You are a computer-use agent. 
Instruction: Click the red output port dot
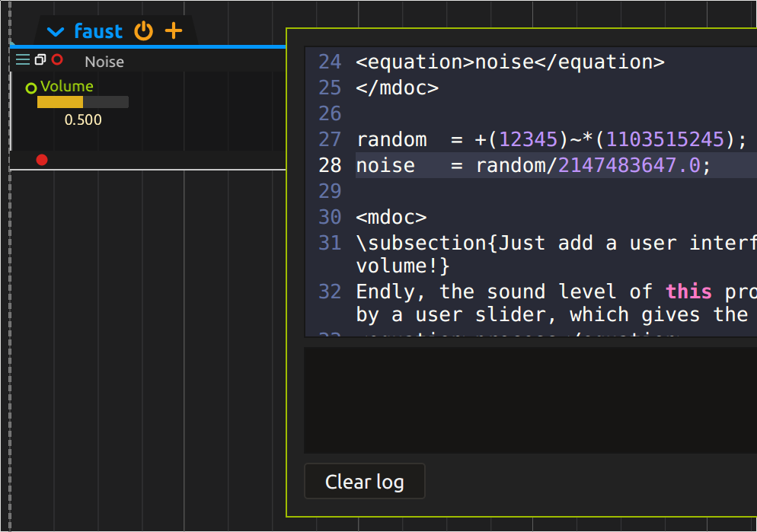pos(42,159)
